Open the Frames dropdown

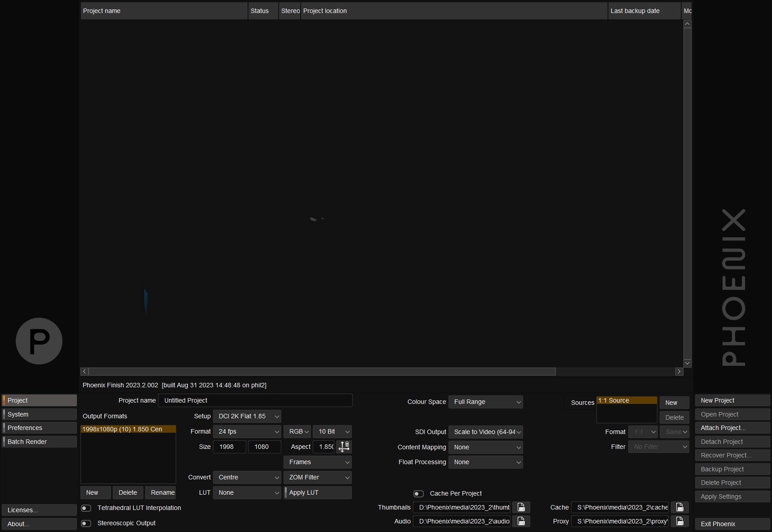click(x=318, y=462)
